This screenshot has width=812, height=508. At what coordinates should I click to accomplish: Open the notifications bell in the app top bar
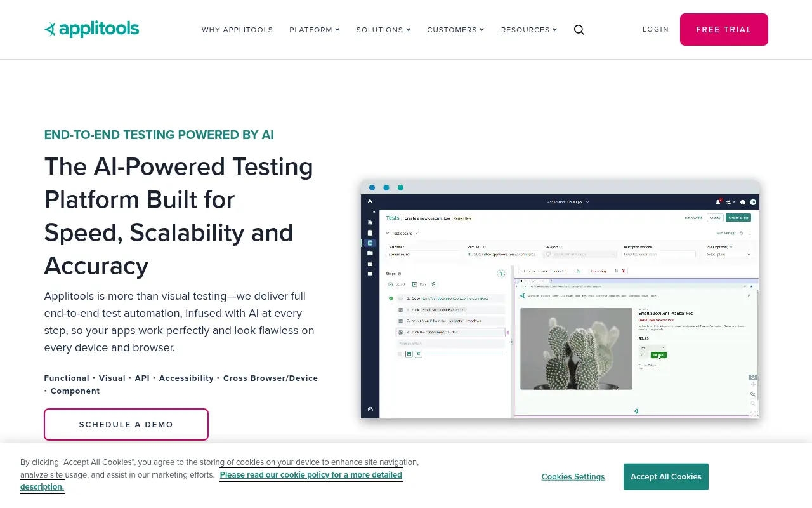click(x=718, y=202)
